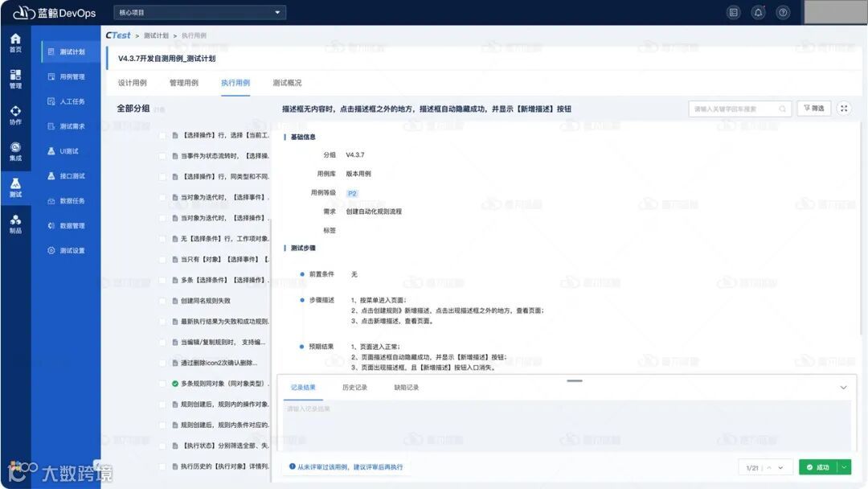The height and width of the screenshot is (489, 868).
Task: Click the green 成功 button
Action: pyautogui.click(x=817, y=467)
